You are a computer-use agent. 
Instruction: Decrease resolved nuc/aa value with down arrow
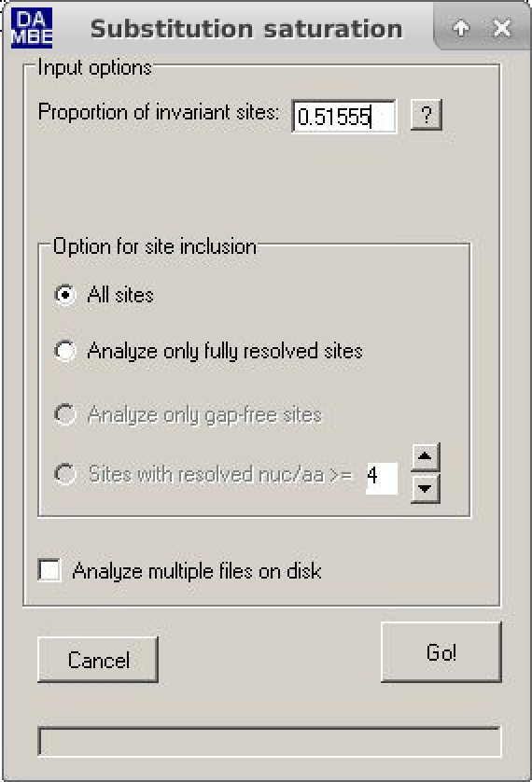point(425,488)
